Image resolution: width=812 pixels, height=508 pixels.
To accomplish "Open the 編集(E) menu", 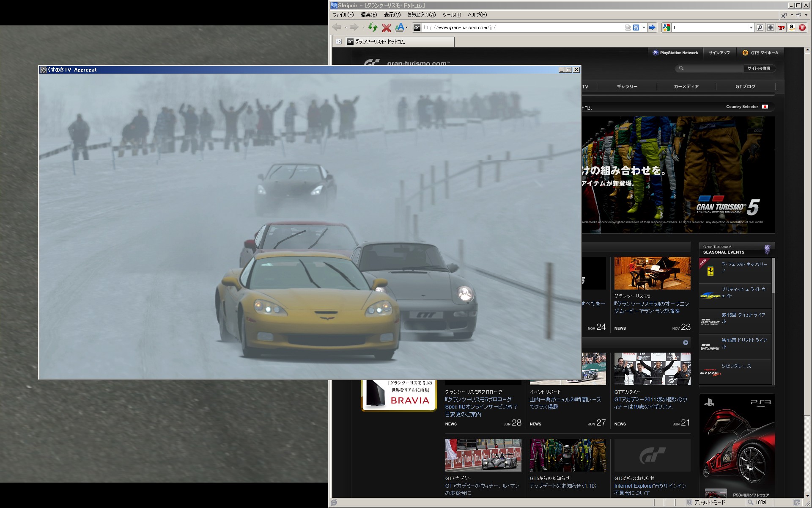I will pyautogui.click(x=368, y=15).
